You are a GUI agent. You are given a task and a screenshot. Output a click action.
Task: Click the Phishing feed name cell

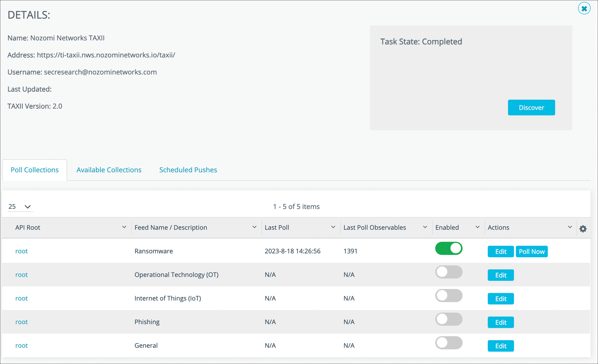(x=147, y=322)
